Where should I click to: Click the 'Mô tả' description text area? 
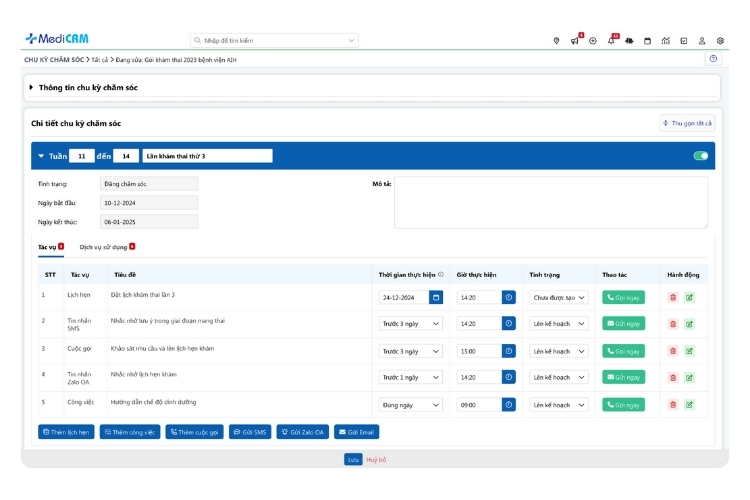coord(550,203)
